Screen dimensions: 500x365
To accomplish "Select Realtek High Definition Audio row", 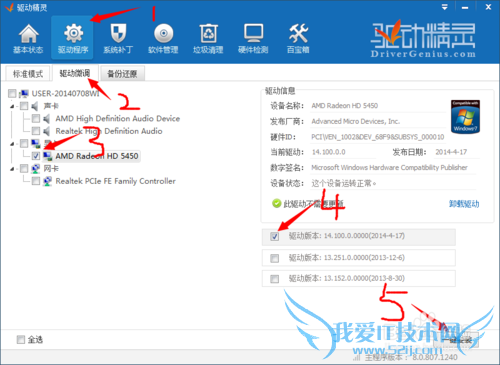I will pyautogui.click(x=109, y=131).
